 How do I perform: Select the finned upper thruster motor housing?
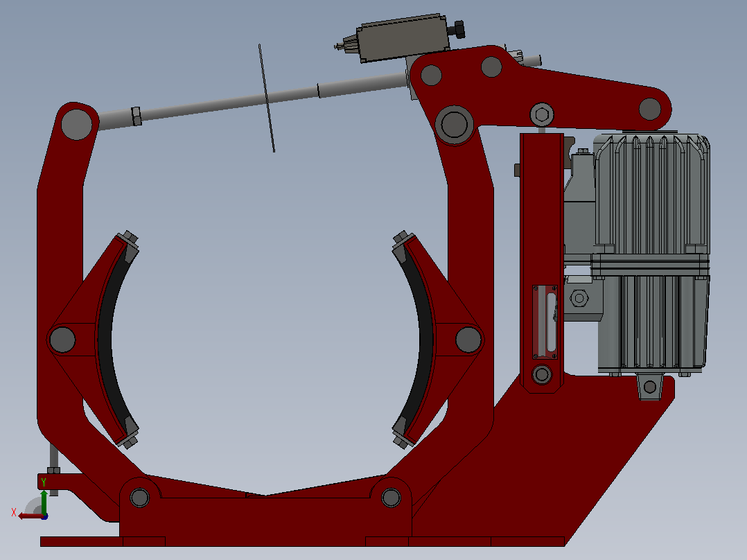click(651, 195)
